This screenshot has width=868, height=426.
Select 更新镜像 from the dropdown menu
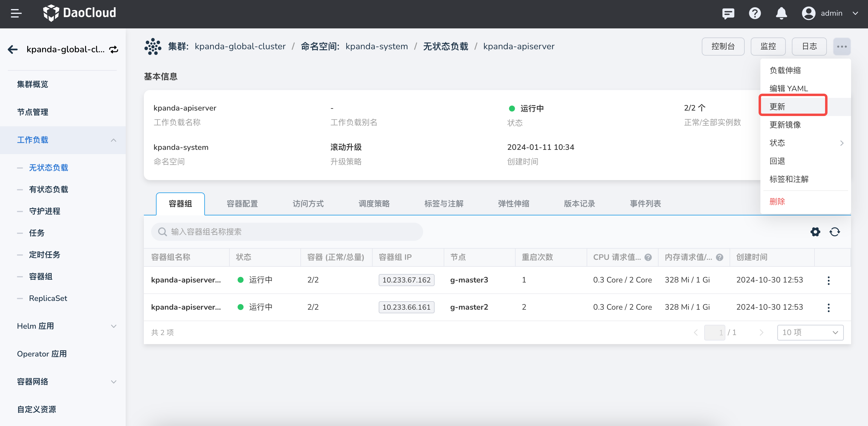(x=785, y=124)
